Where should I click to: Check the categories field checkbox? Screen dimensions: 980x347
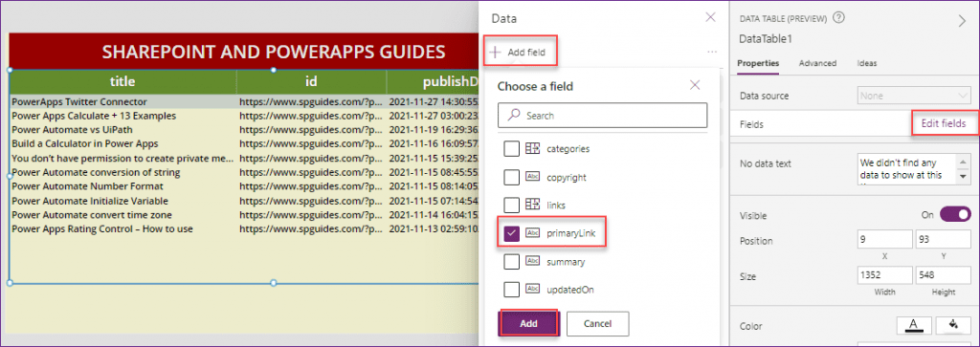click(x=511, y=148)
